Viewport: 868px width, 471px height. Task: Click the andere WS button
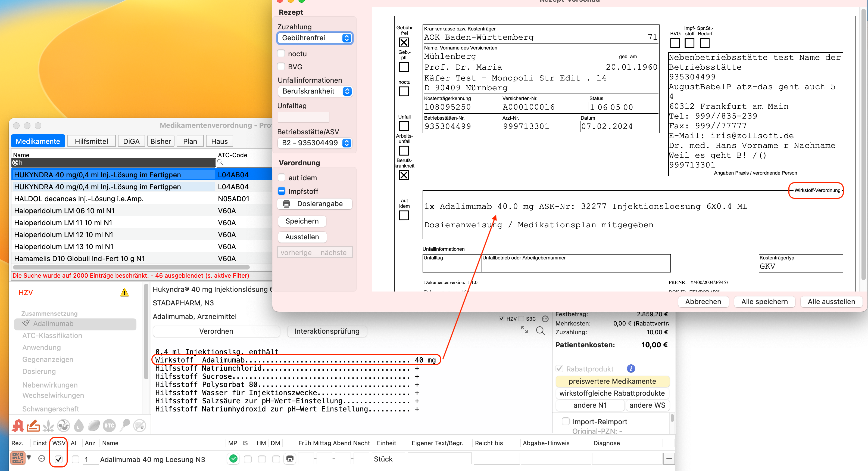pyautogui.click(x=647, y=405)
